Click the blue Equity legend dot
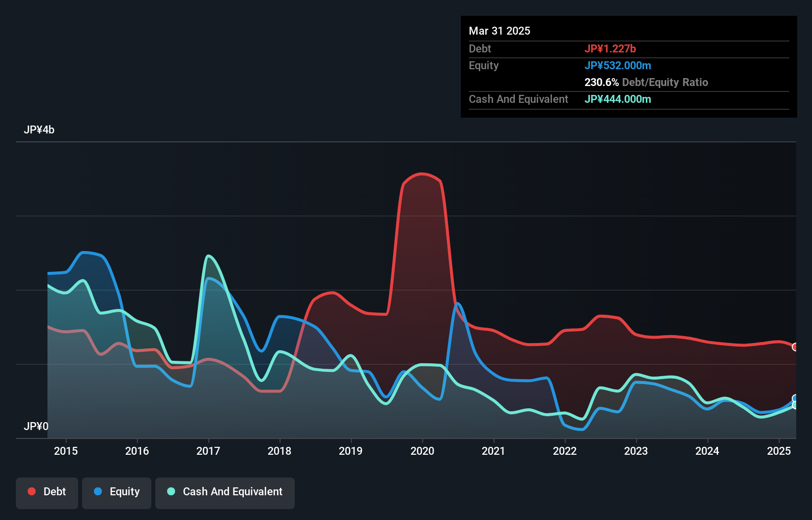 click(97, 491)
